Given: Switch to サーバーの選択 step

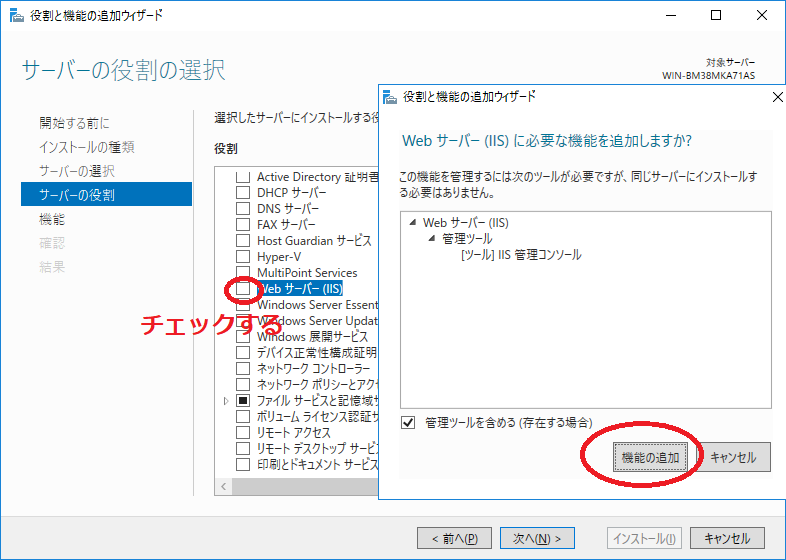Looking at the screenshot, I should pyautogui.click(x=77, y=171).
